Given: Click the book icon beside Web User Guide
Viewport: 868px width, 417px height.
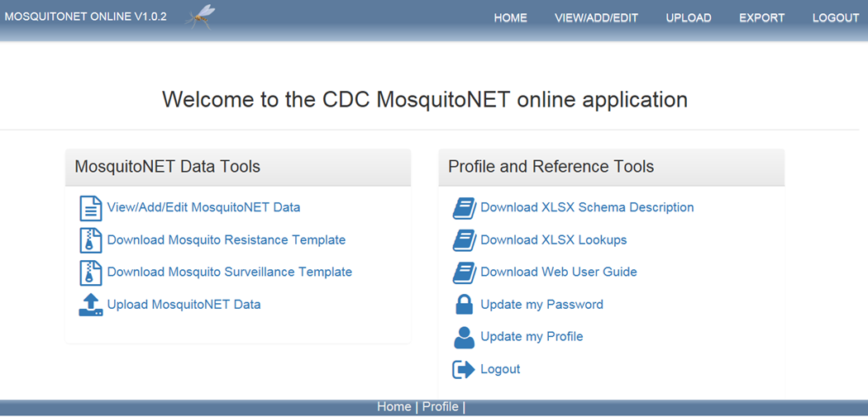Looking at the screenshot, I should [464, 272].
